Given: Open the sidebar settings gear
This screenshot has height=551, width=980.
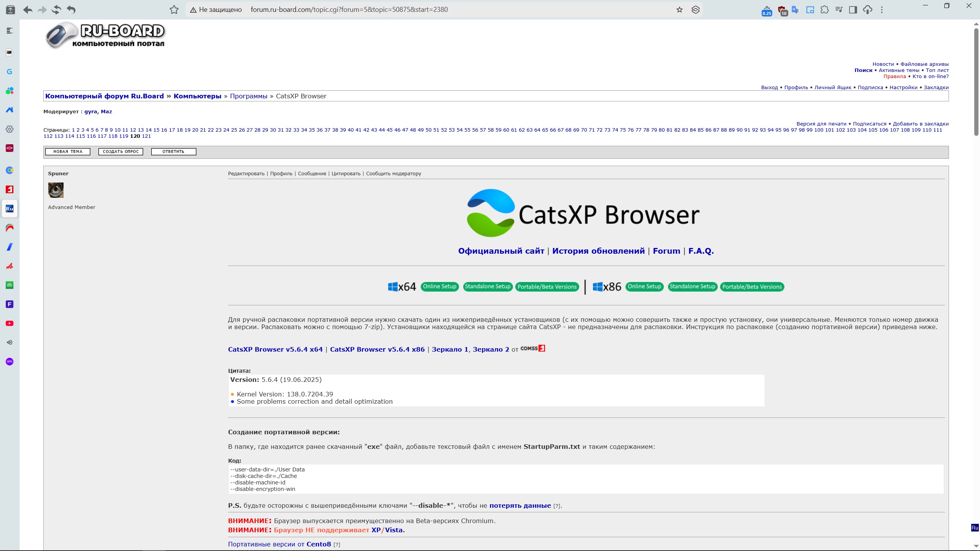Looking at the screenshot, I should [10, 129].
